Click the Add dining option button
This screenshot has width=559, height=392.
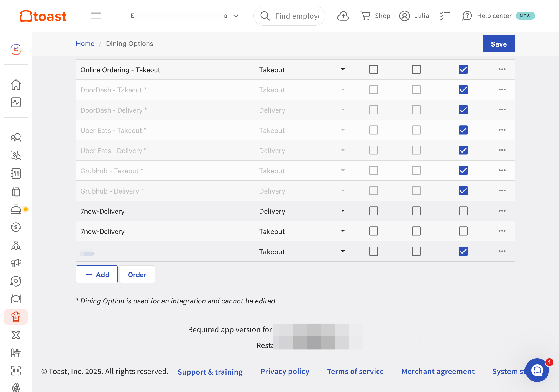[97, 274]
